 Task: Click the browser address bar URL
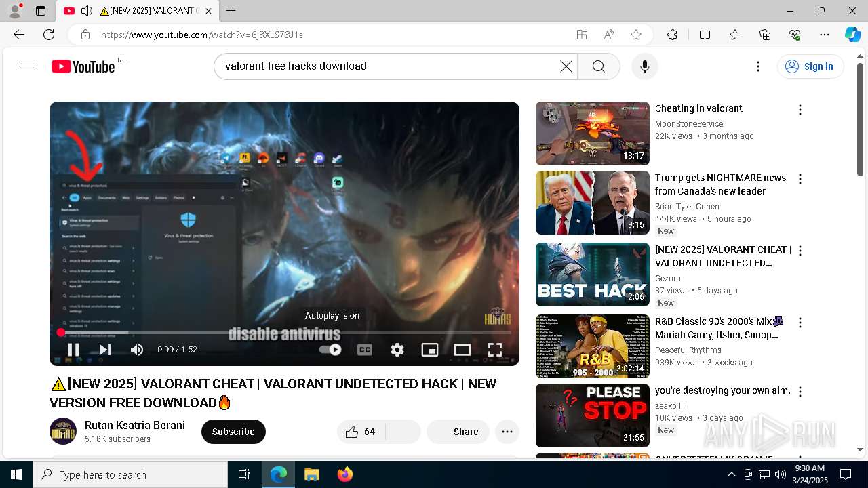click(x=202, y=35)
